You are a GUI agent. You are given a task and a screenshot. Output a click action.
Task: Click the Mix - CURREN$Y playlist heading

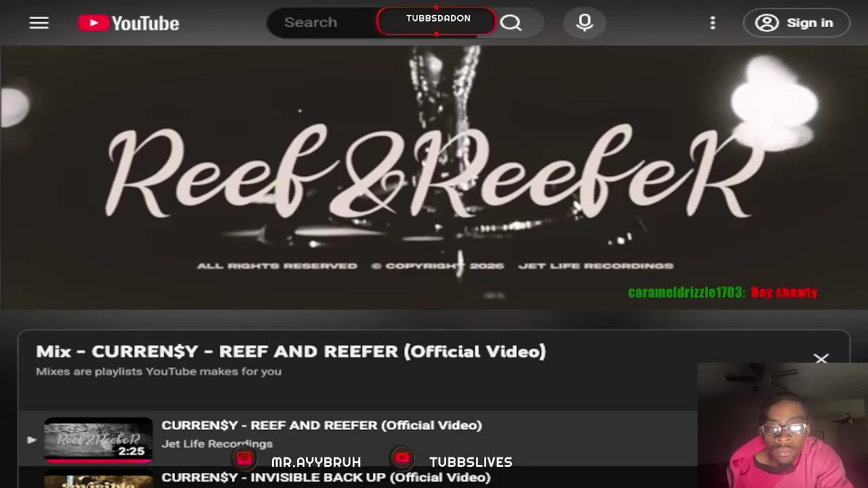pyautogui.click(x=291, y=351)
